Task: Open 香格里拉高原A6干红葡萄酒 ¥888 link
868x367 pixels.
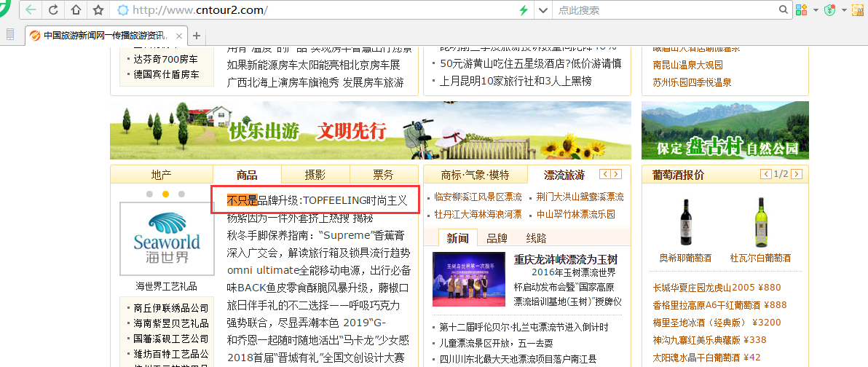Action: tap(720, 305)
